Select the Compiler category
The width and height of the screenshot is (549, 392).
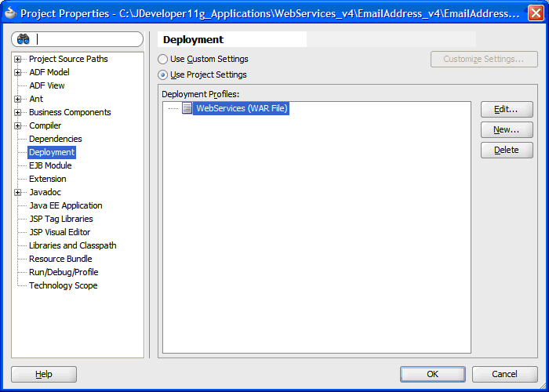coord(45,125)
